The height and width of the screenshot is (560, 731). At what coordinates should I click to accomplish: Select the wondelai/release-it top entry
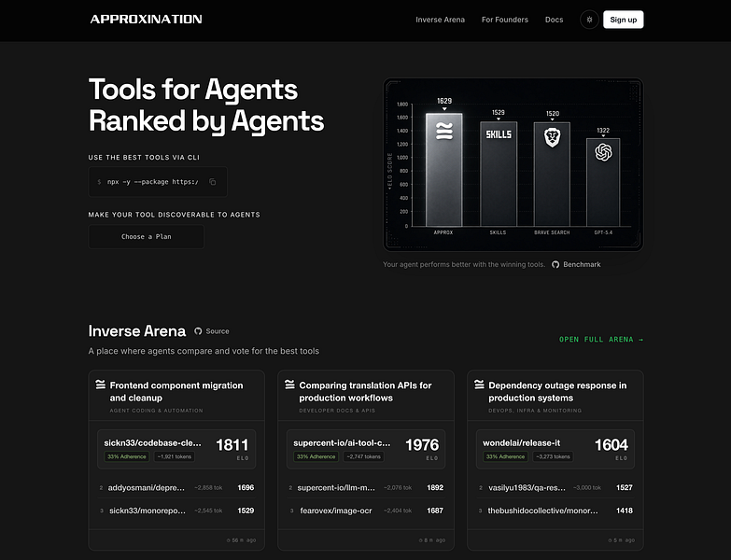[x=555, y=449]
